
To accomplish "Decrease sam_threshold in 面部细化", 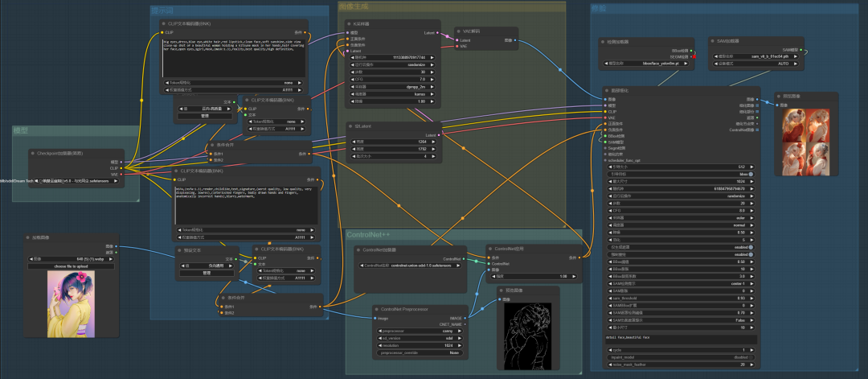I will (x=611, y=298).
